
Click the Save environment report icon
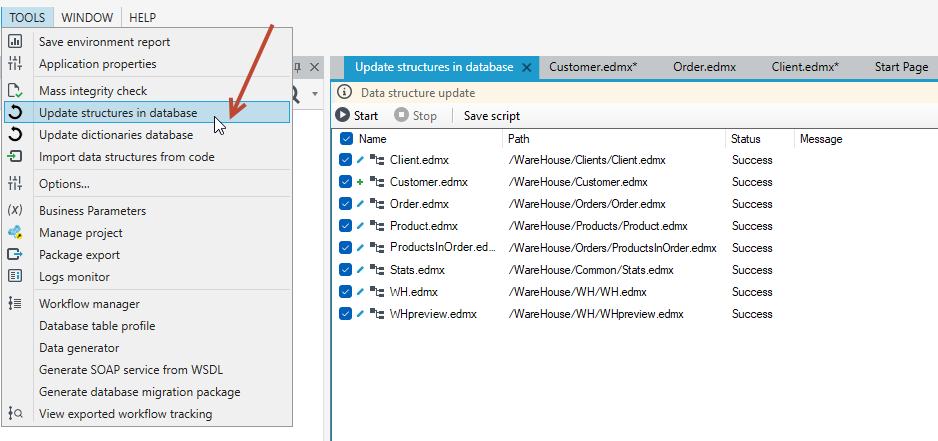15,41
